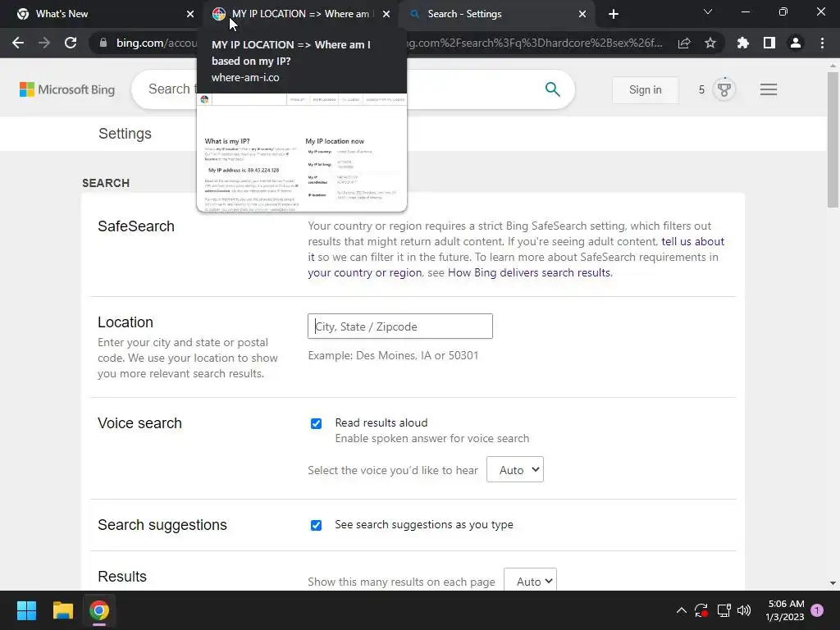Viewport: 840px width, 630px height.
Task: Uncheck Read results aloud checkbox
Action: [x=316, y=424]
